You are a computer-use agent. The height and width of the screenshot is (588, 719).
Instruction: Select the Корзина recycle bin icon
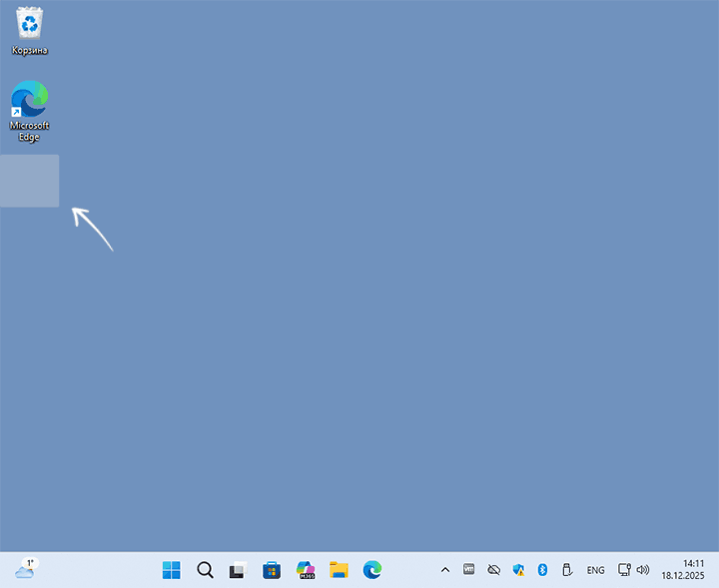[30, 30]
